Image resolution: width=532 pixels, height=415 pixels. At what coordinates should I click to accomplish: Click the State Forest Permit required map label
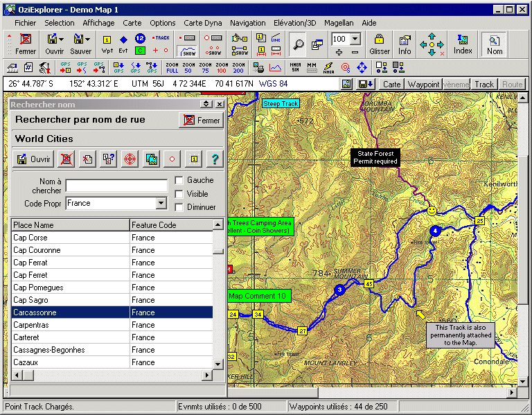(375, 157)
